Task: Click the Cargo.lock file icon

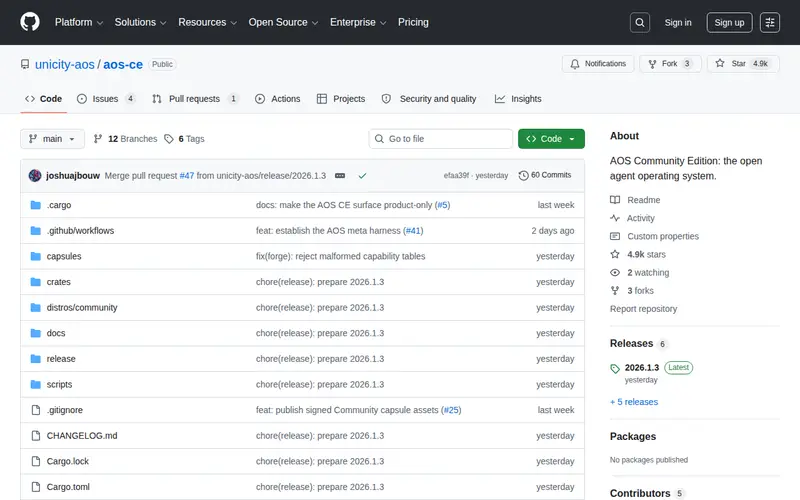Action: (36, 461)
